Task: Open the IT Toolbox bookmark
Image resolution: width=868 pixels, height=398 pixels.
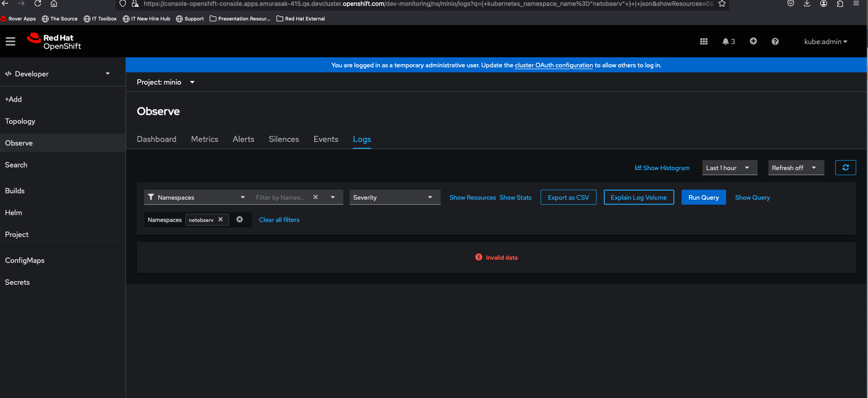Action: (x=100, y=19)
